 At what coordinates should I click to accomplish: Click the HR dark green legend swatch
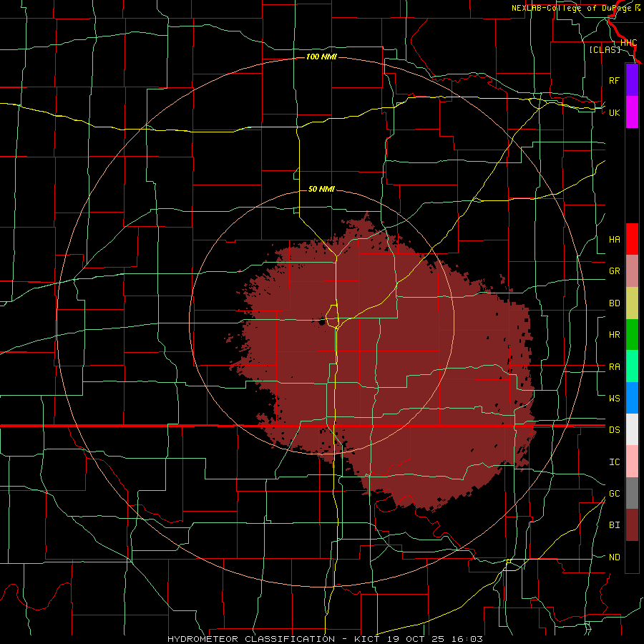coord(632,334)
